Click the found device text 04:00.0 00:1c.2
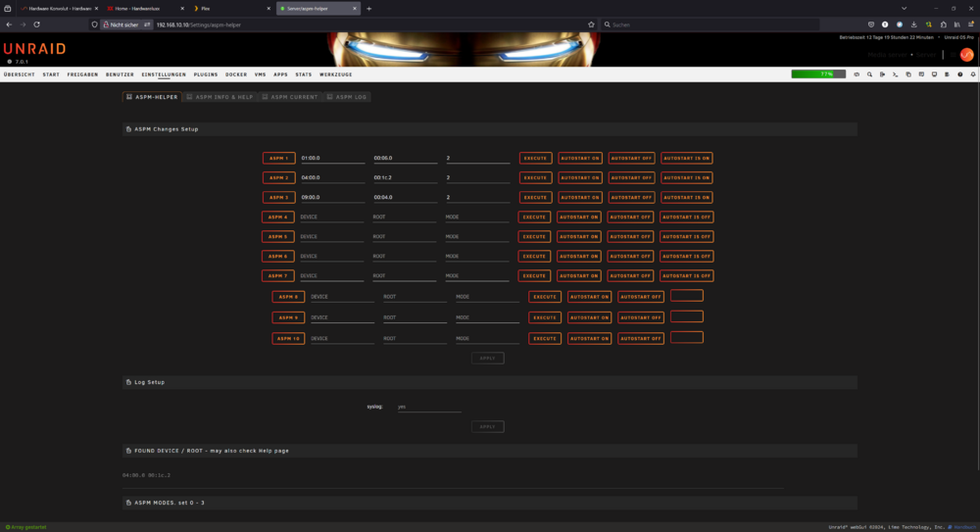Screen dimensions: 980x532 click(x=146, y=475)
